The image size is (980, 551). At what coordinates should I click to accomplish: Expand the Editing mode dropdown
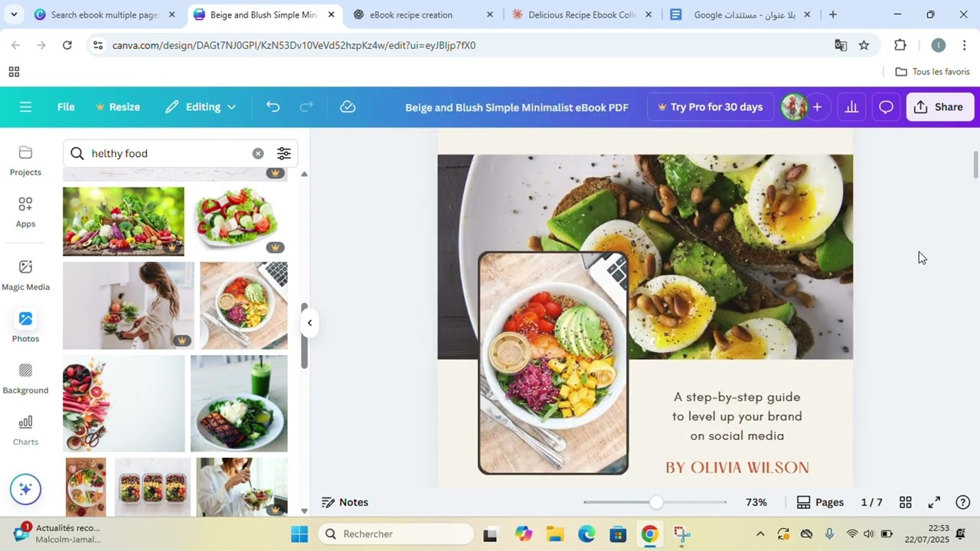(x=201, y=107)
